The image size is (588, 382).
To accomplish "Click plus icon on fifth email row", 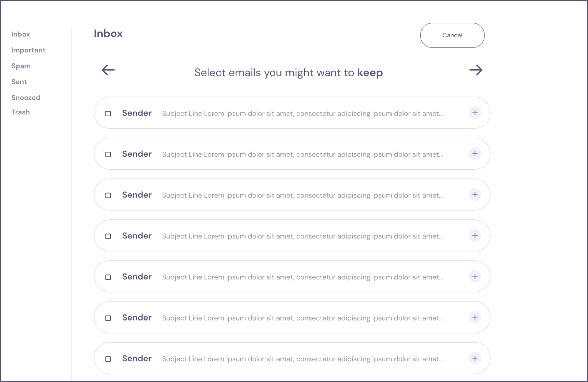I will point(475,276).
